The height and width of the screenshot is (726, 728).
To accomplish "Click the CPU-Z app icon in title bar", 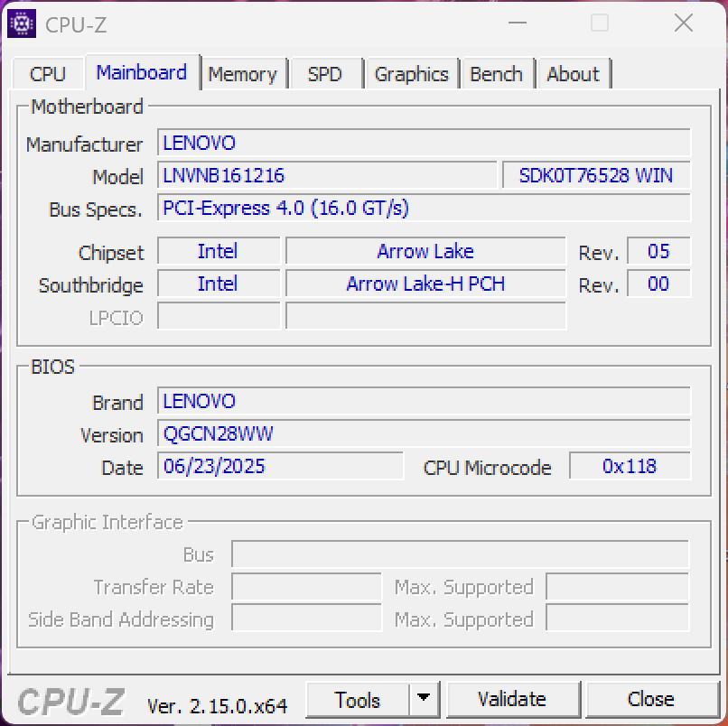I will point(22,24).
